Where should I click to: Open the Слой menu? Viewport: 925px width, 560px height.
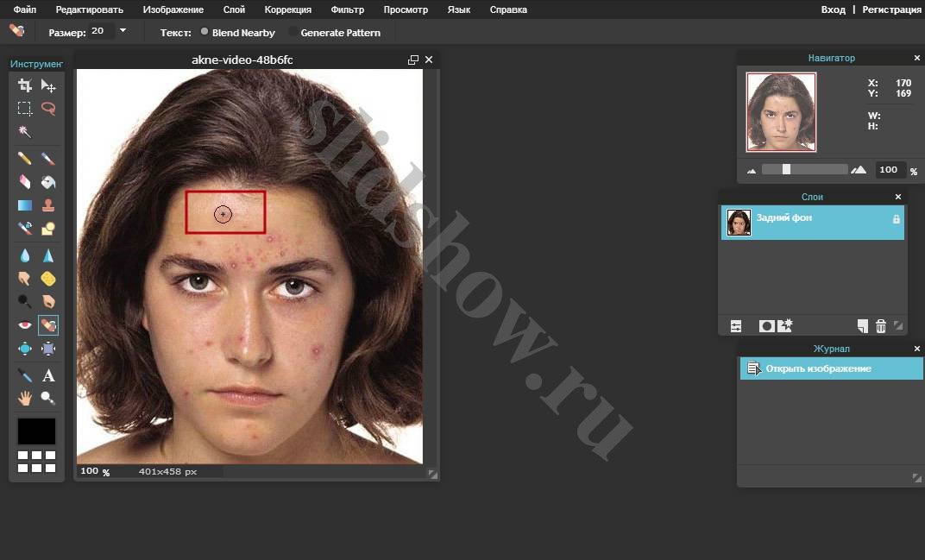pyautogui.click(x=234, y=9)
